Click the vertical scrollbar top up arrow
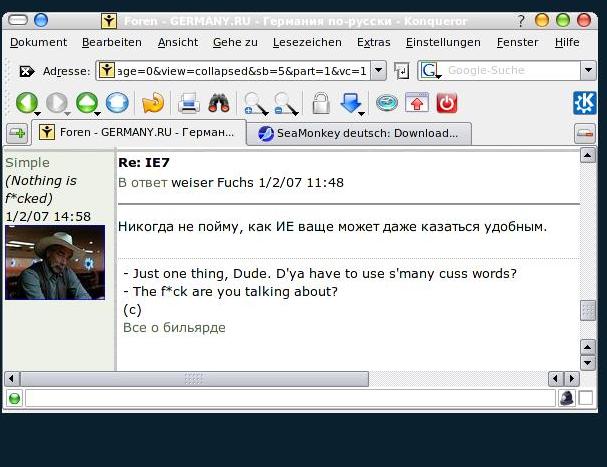 pyautogui.click(x=588, y=155)
